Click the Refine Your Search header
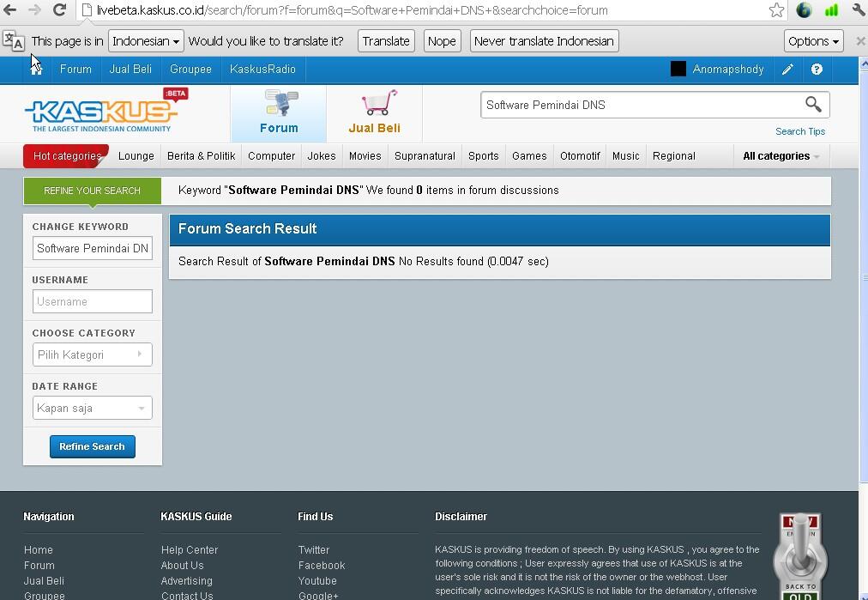The image size is (868, 600). pyautogui.click(x=93, y=191)
